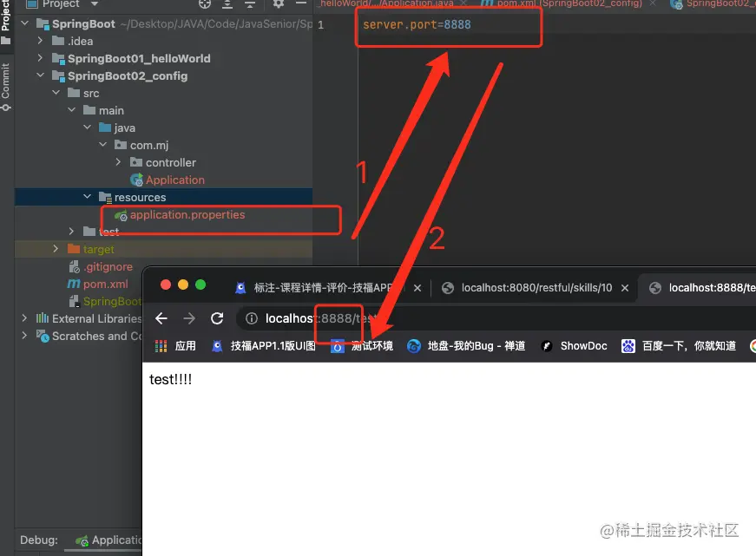The width and height of the screenshot is (756, 556).
Task: Expand External Libraries node
Action: point(24,318)
